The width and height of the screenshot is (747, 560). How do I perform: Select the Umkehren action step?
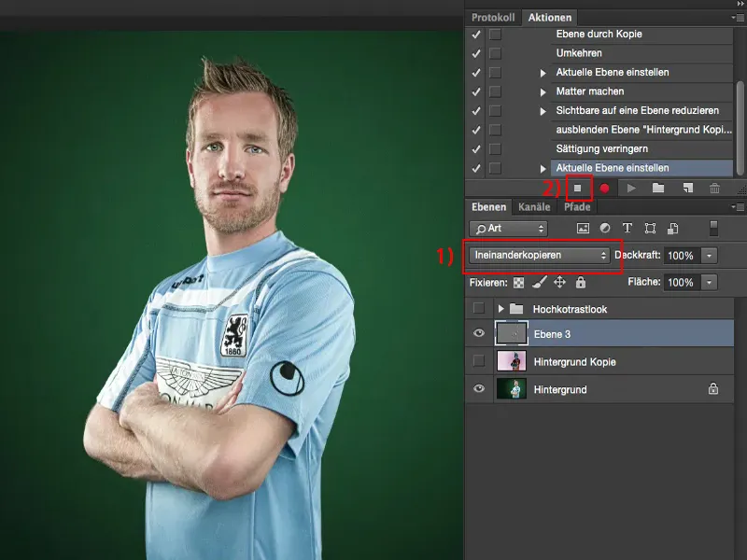(641, 53)
